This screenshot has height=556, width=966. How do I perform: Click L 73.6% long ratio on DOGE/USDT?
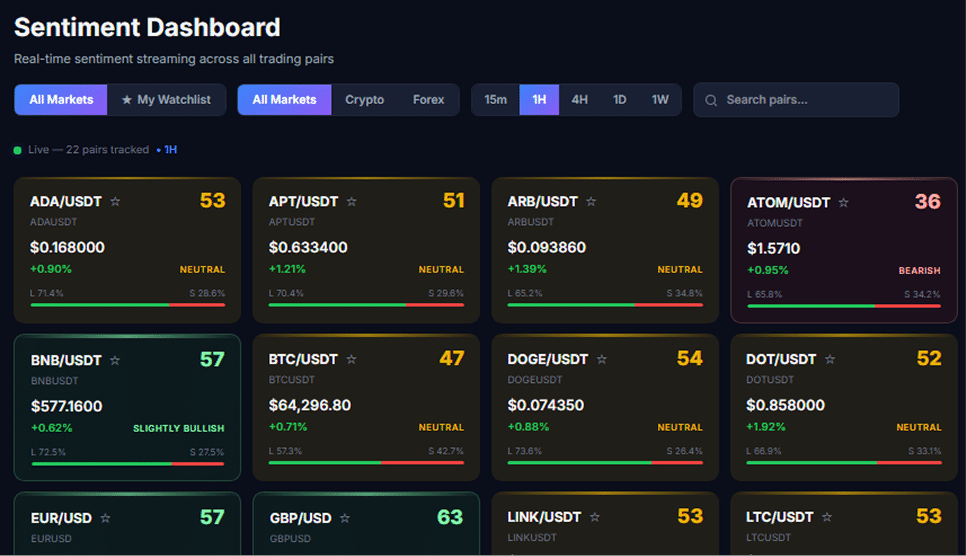tap(524, 451)
